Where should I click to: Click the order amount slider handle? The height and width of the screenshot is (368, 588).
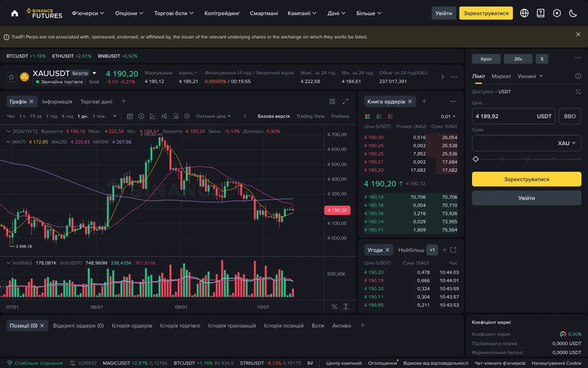click(476, 159)
